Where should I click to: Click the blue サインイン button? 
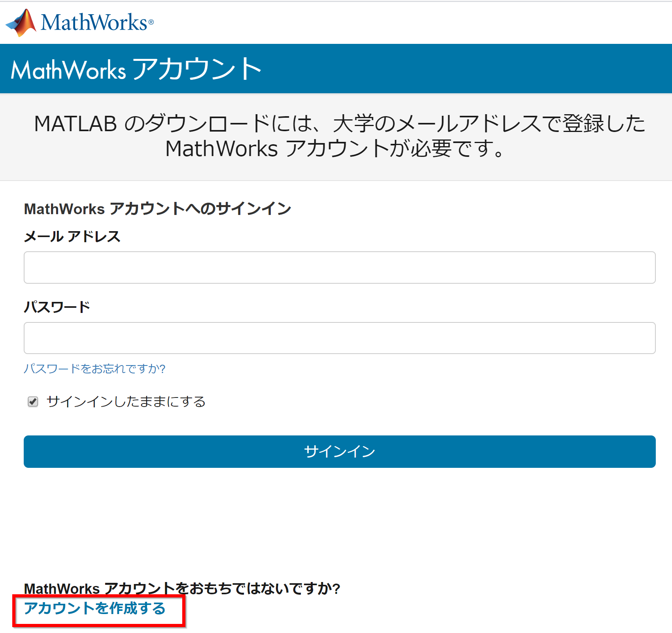340,452
